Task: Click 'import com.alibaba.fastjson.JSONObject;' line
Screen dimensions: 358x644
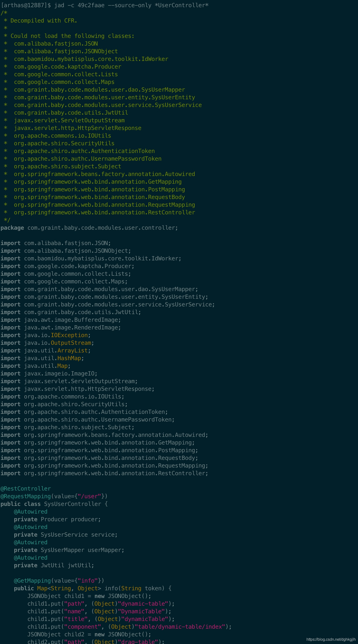Action: (x=66, y=251)
